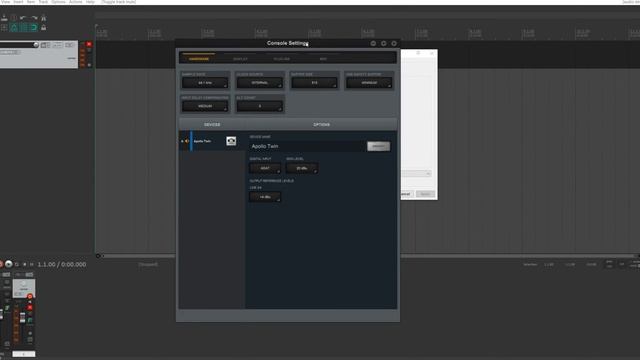Image resolution: width=640 pixels, height=360 pixels.
Task: Expand the Apollo Twin device row arrow
Action: pyautogui.click(x=182, y=141)
